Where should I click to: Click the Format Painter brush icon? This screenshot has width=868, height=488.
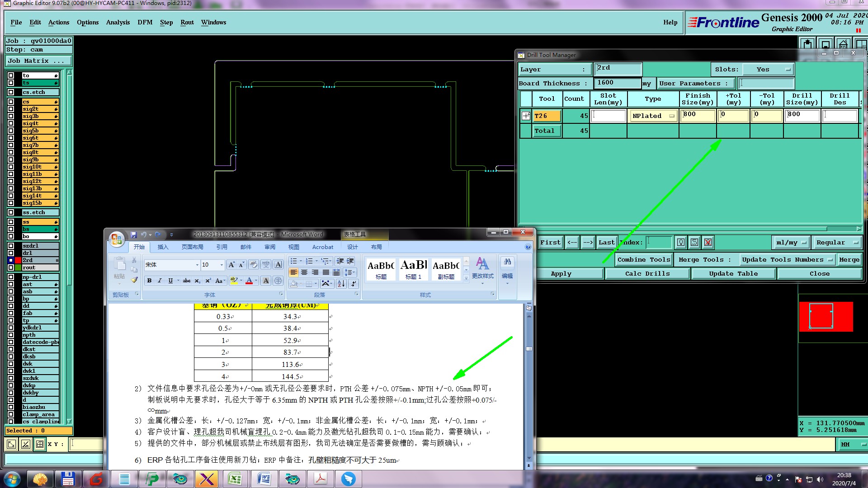(134, 280)
